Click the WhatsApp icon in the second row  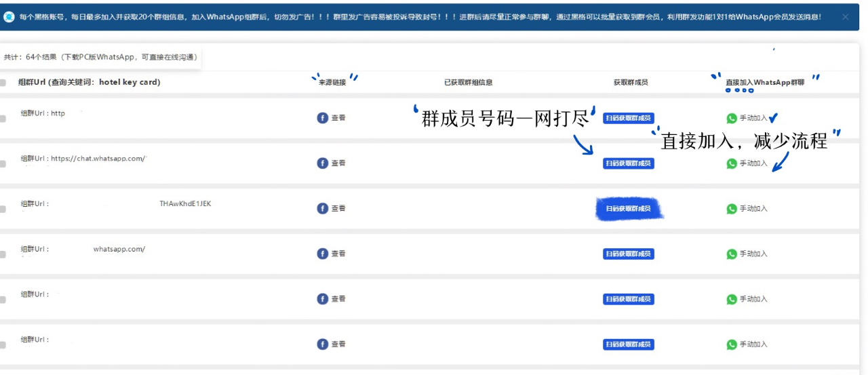(x=732, y=163)
